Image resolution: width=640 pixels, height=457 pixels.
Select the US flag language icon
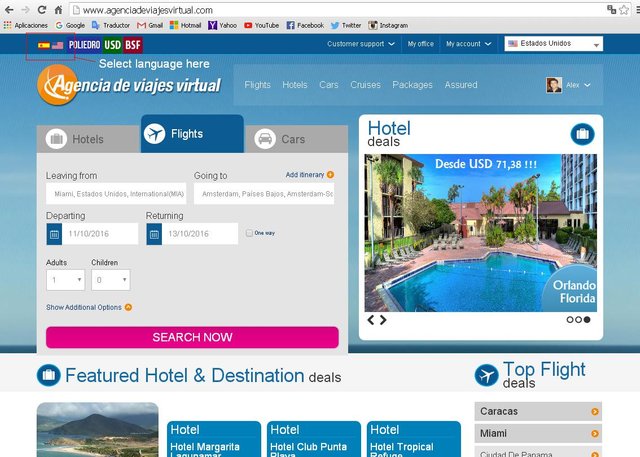pos(58,45)
